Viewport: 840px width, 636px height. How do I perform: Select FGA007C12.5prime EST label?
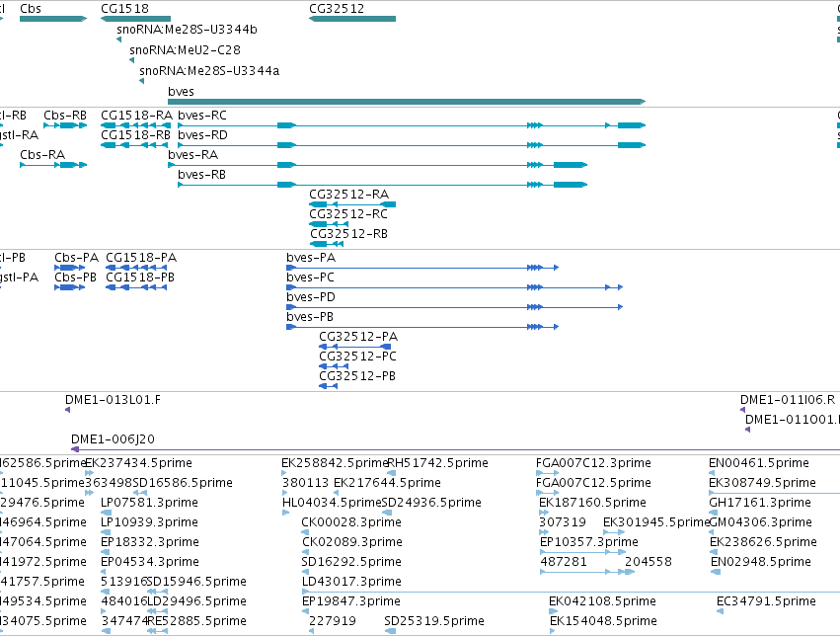click(593, 483)
